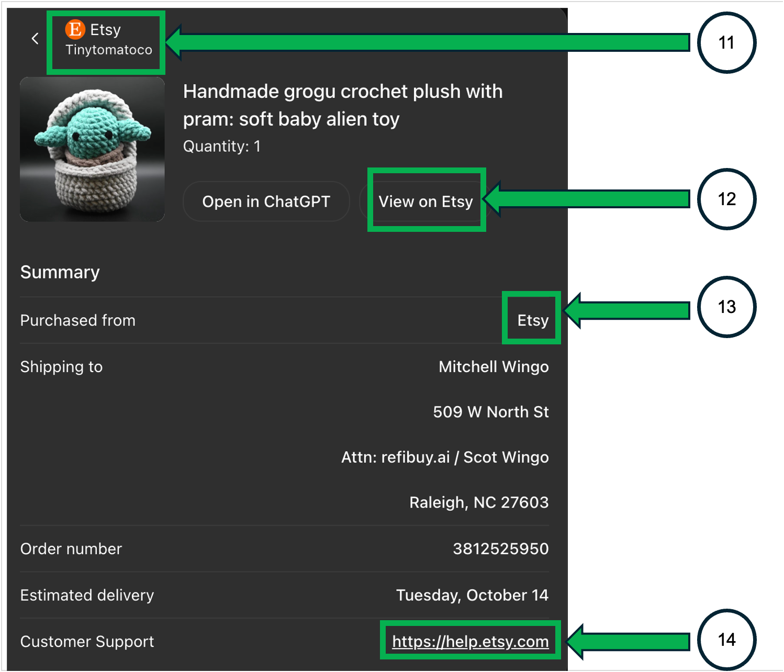Open the Tinytomatoco shop name
This screenshot has height=672, width=784.
click(109, 50)
